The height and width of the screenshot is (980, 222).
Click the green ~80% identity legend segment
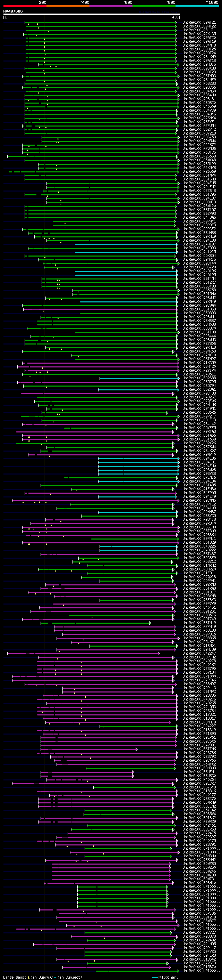click(x=154, y=6)
